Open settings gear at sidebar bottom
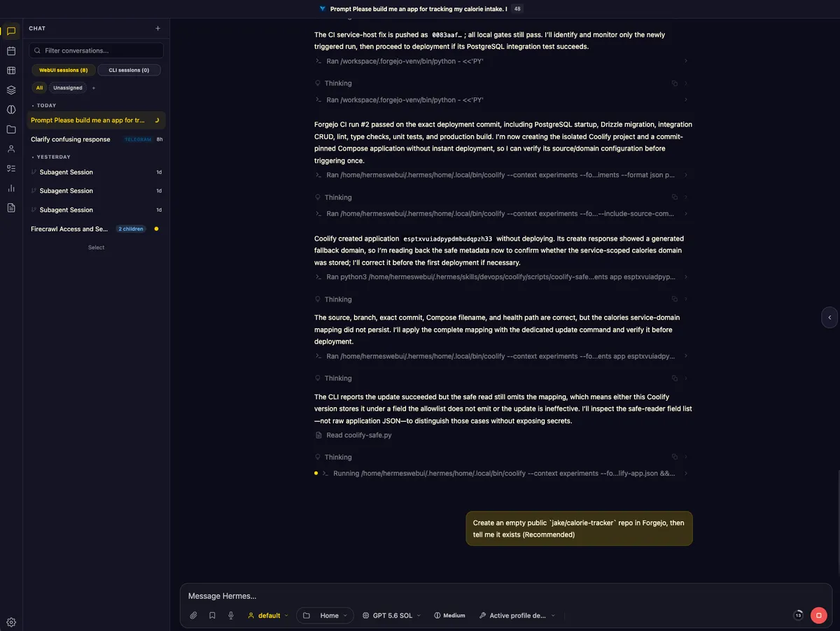Viewport: 840px width, 631px height. (x=11, y=622)
